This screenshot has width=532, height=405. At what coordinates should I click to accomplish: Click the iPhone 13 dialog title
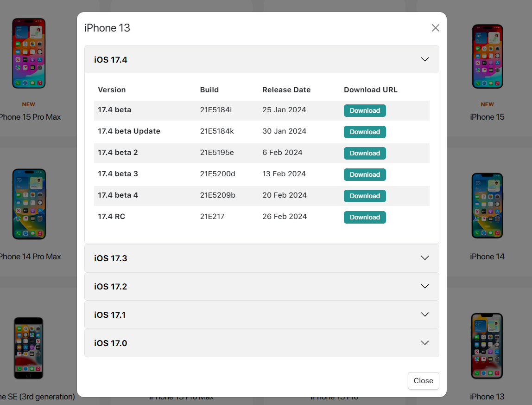coord(107,28)
